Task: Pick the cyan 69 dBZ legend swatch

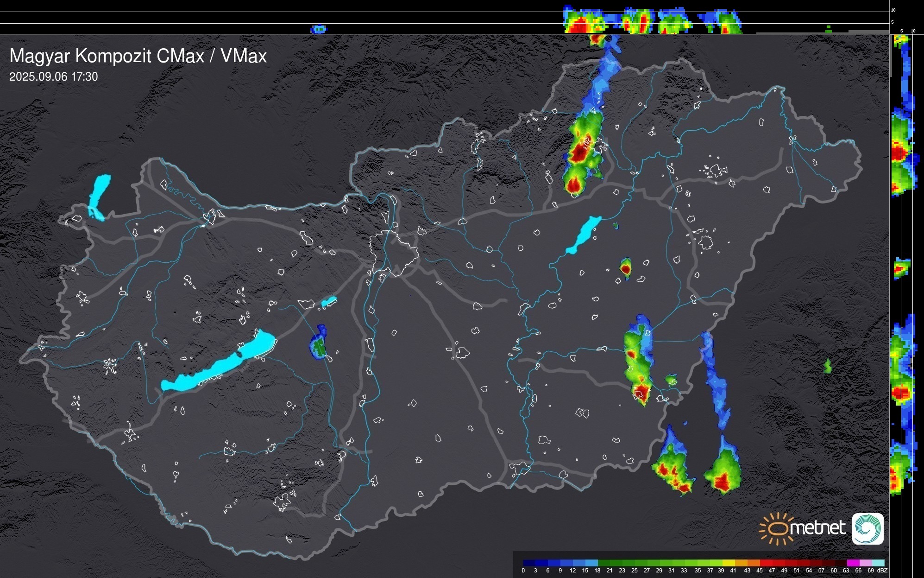Action: 878,563
